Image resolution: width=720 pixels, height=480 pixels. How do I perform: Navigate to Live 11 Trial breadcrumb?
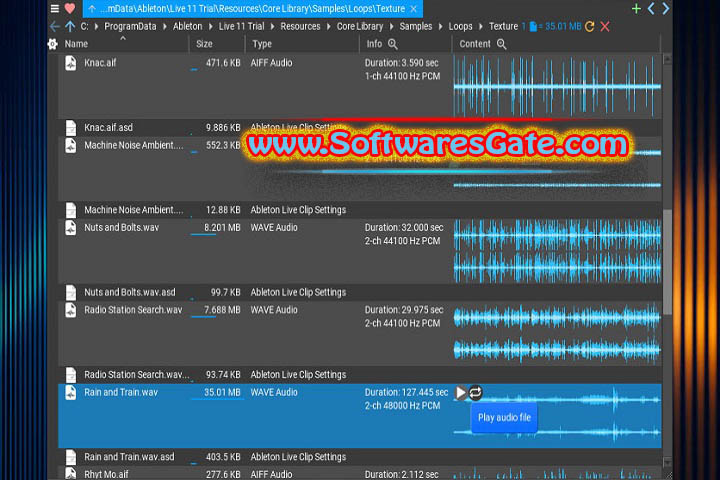(242, 27)
